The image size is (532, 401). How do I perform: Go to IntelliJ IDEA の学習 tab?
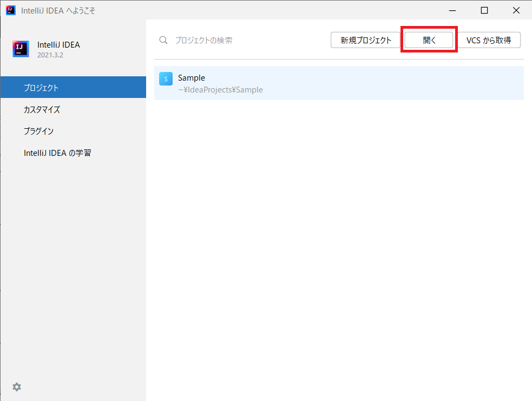(x=73, y=153)
